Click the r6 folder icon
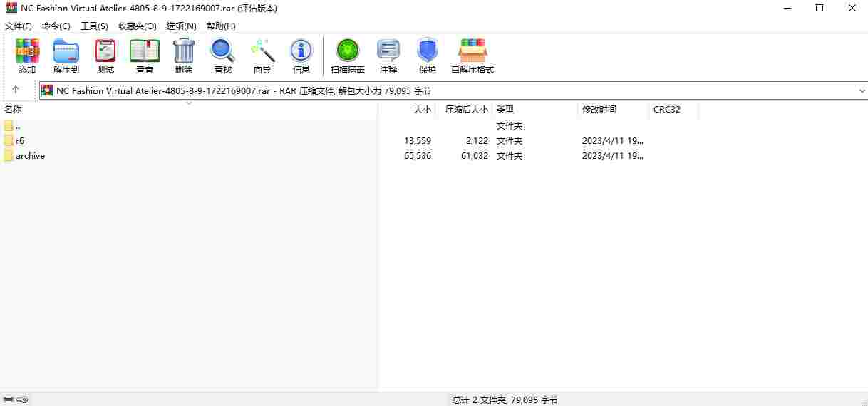 (x=9, y=140)
